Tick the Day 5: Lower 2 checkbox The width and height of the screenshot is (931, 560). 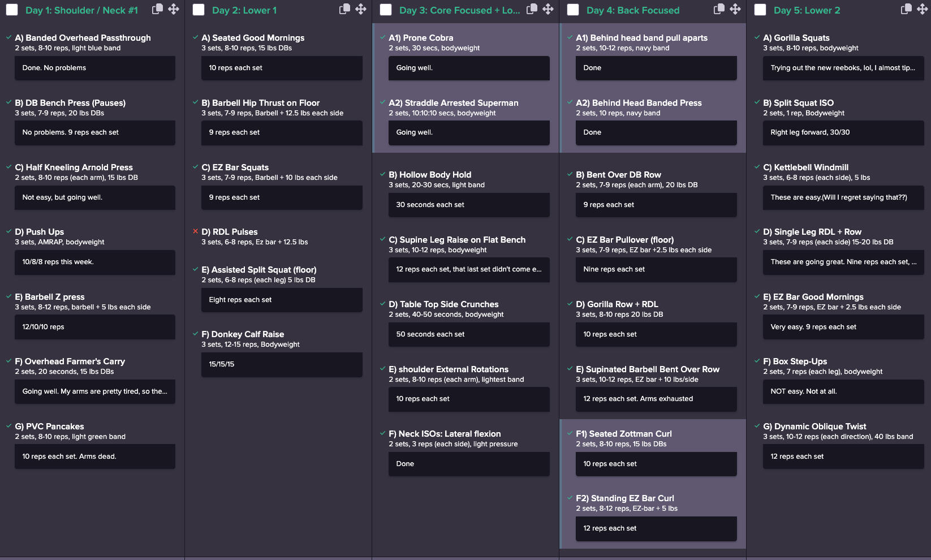760,10
